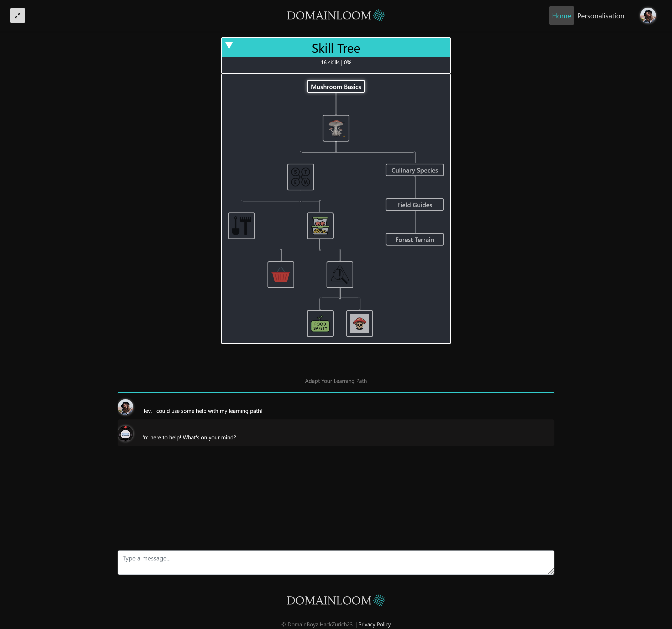
Task: Click the user profile avatar top right
Action: click(648, 16)
